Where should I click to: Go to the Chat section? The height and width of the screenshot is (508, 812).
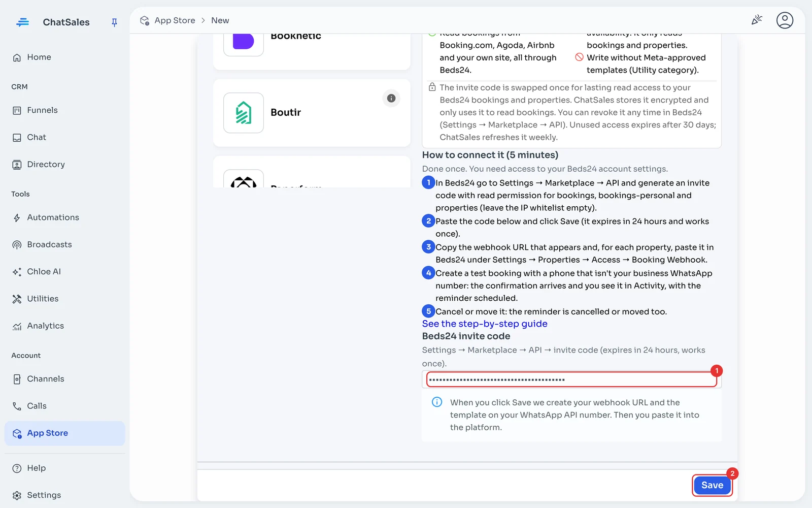(64, 137)
